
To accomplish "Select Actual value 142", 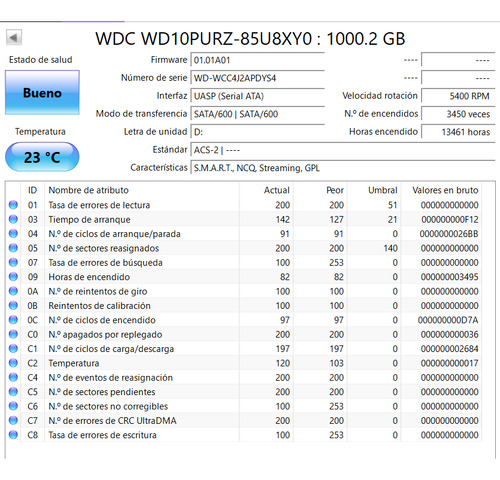I will click(x=283, y=219).
